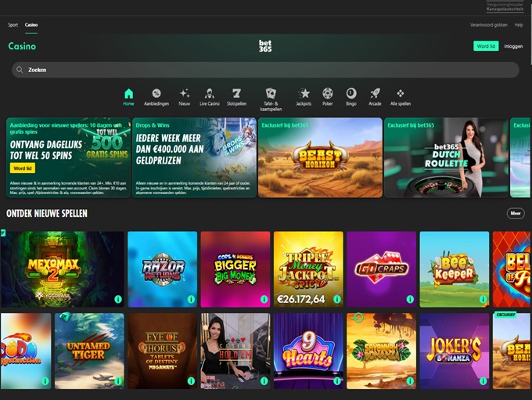Show info for 9 Hearts game

(337, 381)
